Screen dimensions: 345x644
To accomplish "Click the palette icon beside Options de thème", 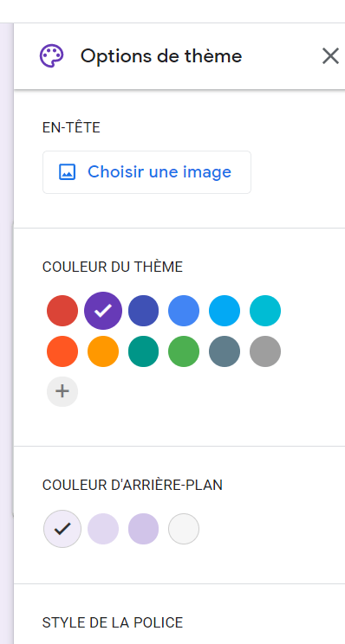I will click(x=51, y=56).
